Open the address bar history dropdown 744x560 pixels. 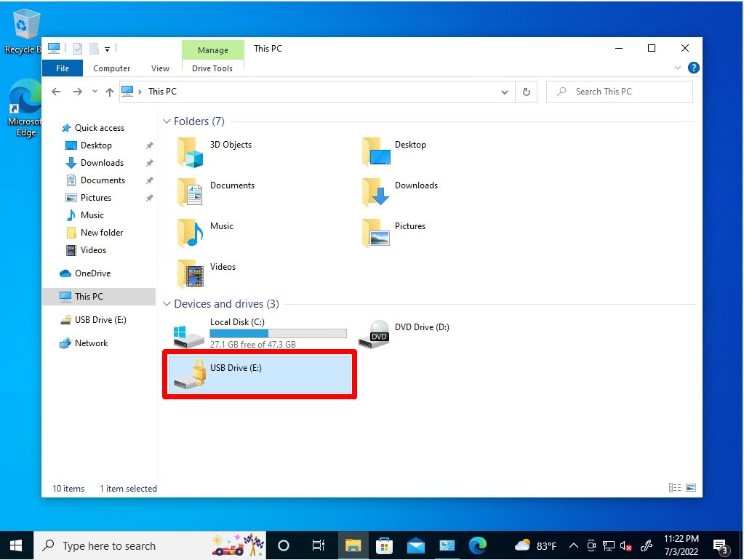tap(505, 92)
